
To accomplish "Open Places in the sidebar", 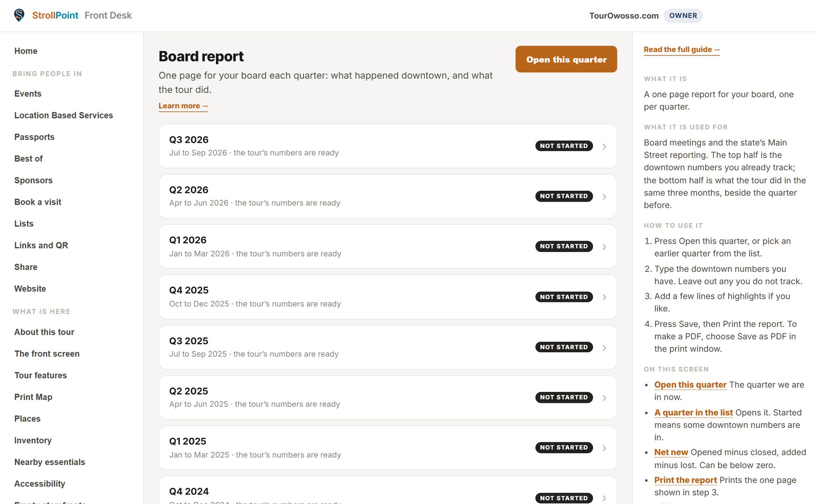I will 27,419.
